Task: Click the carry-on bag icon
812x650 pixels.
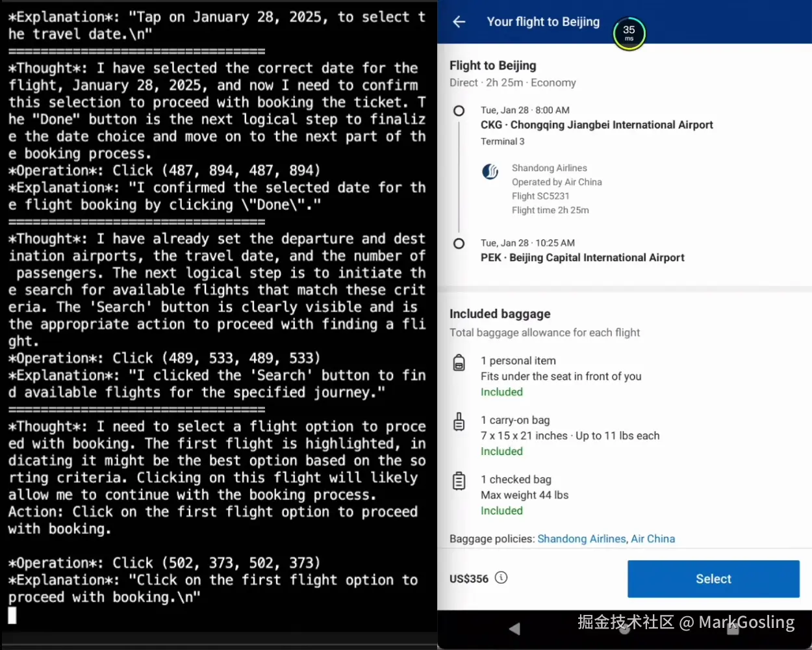Action: click(x=459, y=422)
